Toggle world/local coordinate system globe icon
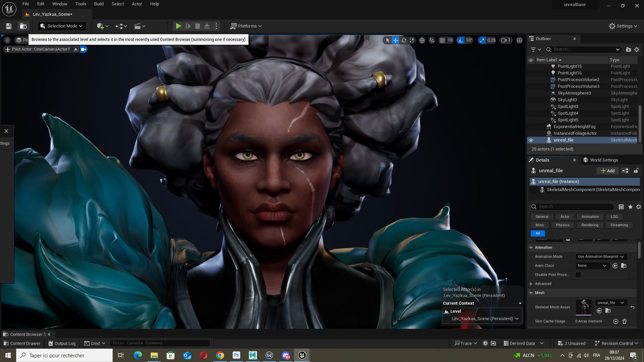 (422, 40)
